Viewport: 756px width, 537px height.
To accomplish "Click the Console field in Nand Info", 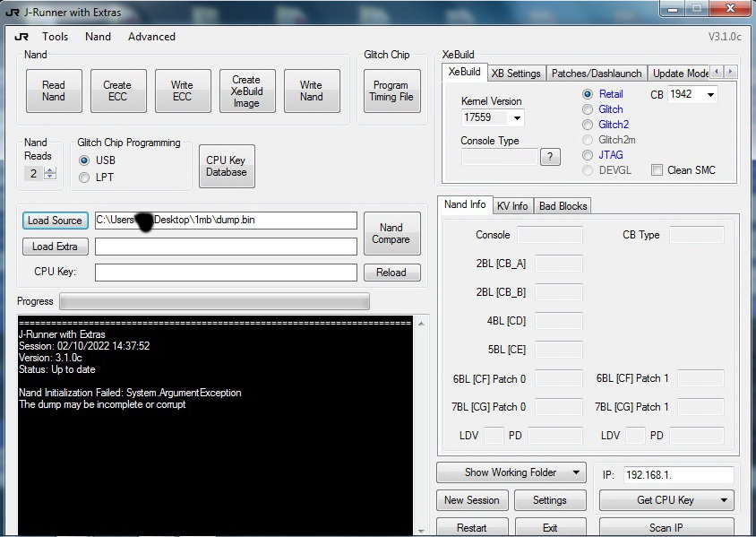I will click(550, 235).
